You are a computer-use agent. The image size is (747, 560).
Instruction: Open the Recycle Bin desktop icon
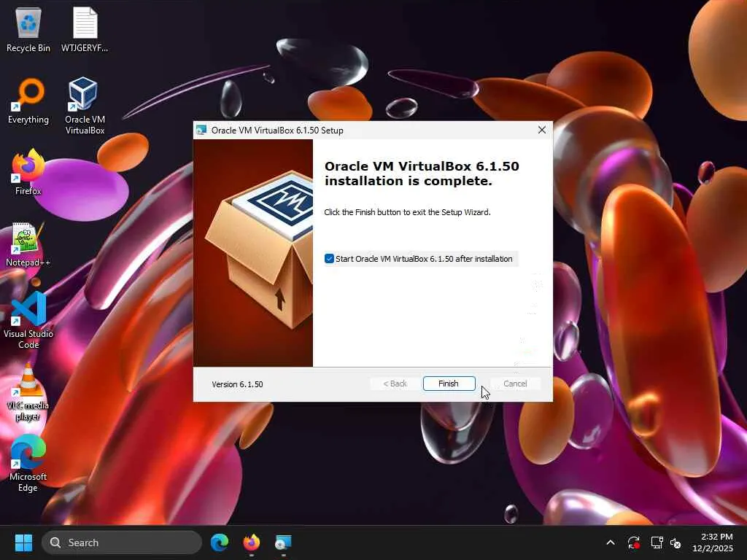point(28,29)
